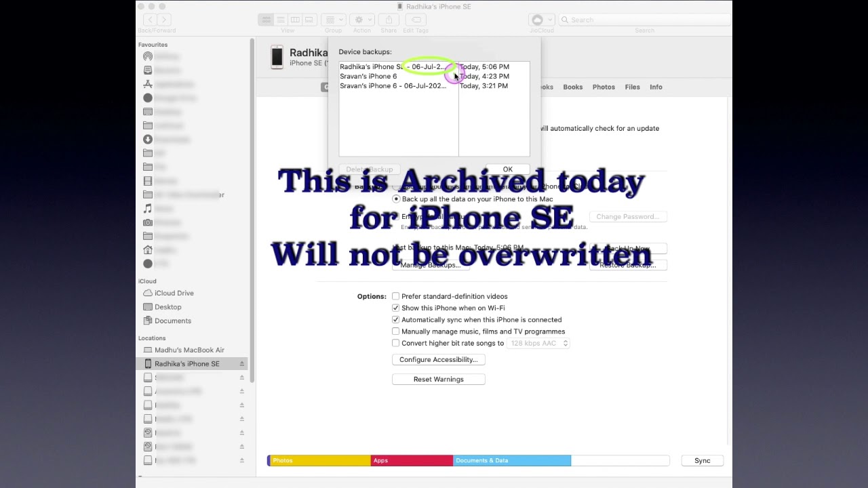This screenshot has height=488, width=868.
Task: Enable Convert higher bit rate songs
Action: click(x=395, y=343)
